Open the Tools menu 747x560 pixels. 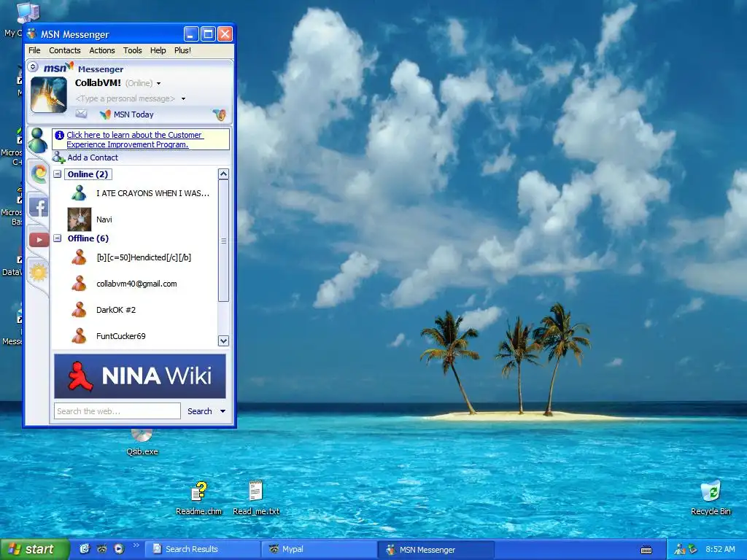pyautogui.click(x=133, y=50)
